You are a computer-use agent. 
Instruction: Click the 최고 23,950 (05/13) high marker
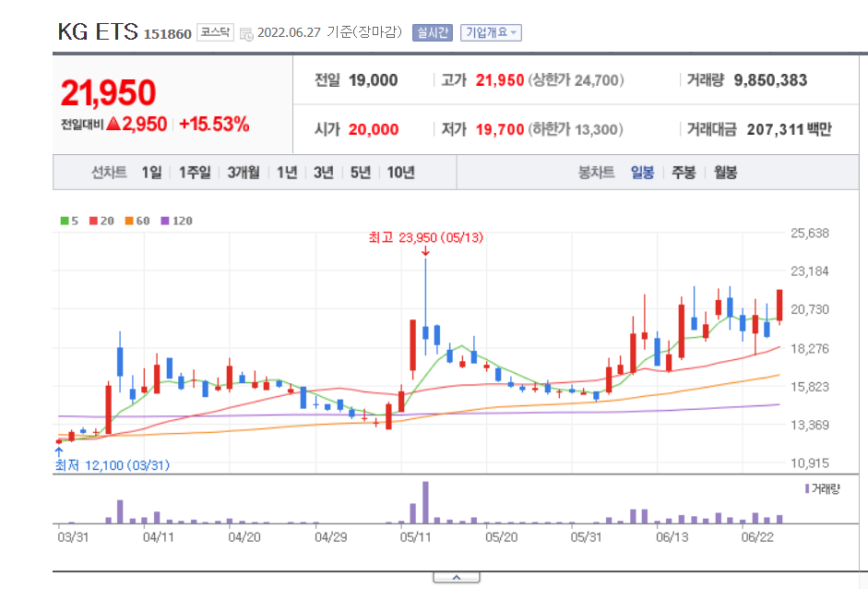(x=425, y=237)
